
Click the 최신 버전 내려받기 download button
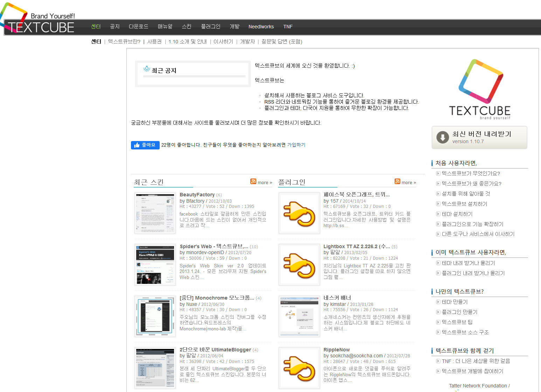click(479, 138)
